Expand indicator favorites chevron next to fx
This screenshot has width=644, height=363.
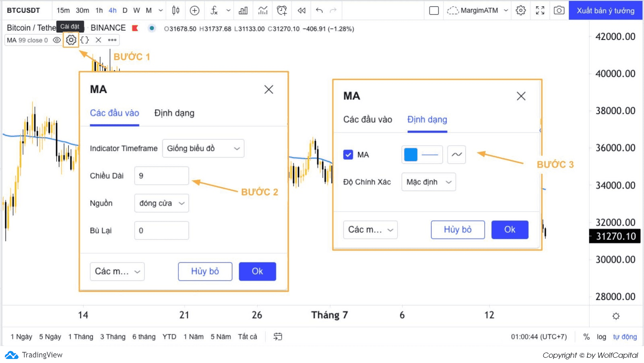tap(228, 10)
